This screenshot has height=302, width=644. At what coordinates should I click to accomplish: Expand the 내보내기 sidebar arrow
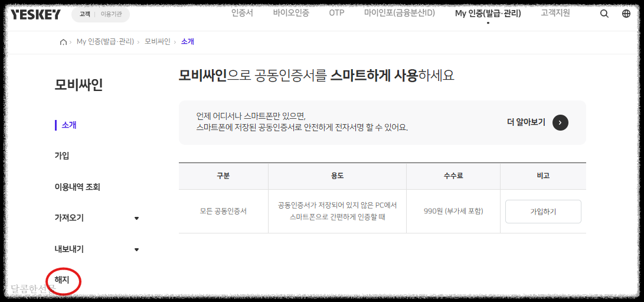(x=137, y=250)
